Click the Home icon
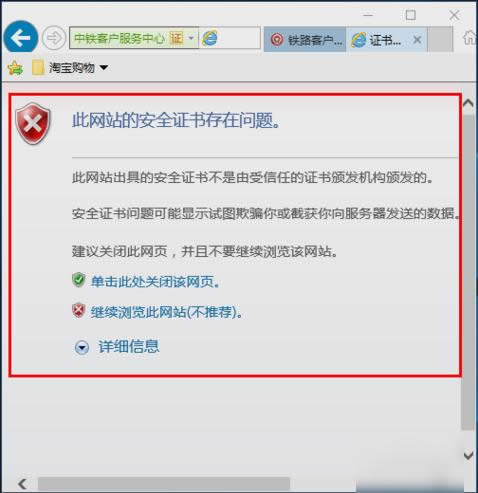Screen dimensions: 478x493 [470, 37]
